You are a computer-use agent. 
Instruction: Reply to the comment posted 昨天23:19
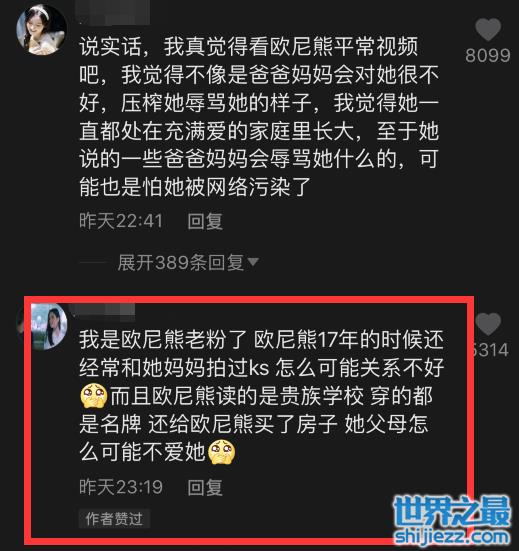click(205, 487)
